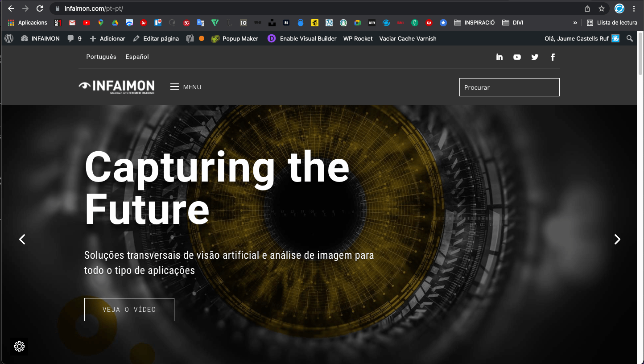
Task: Open the WordPress admin bar search icon
Action: [630, 38]
